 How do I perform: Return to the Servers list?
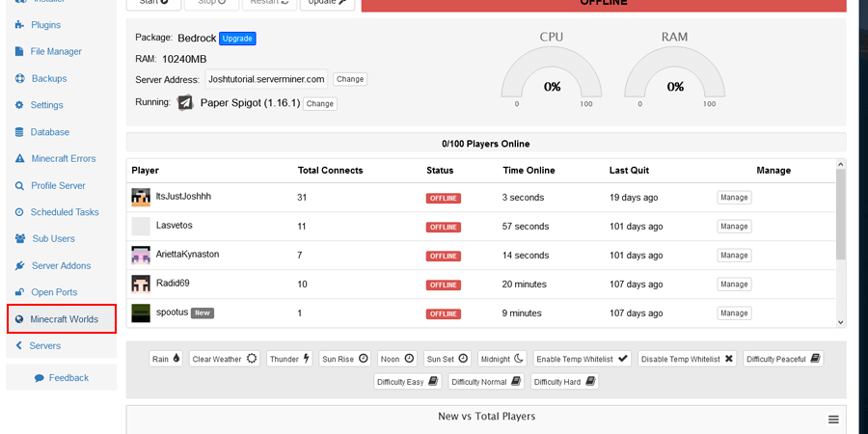coord(44,345)
